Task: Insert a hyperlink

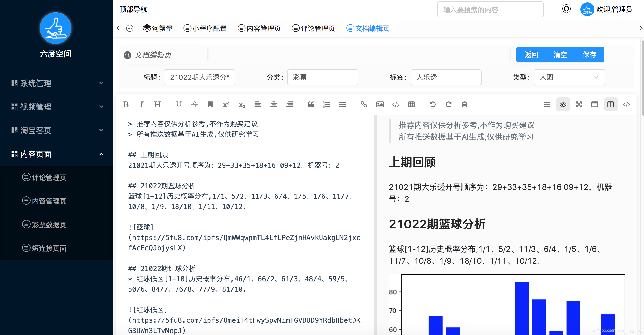Action: (364, 105)
